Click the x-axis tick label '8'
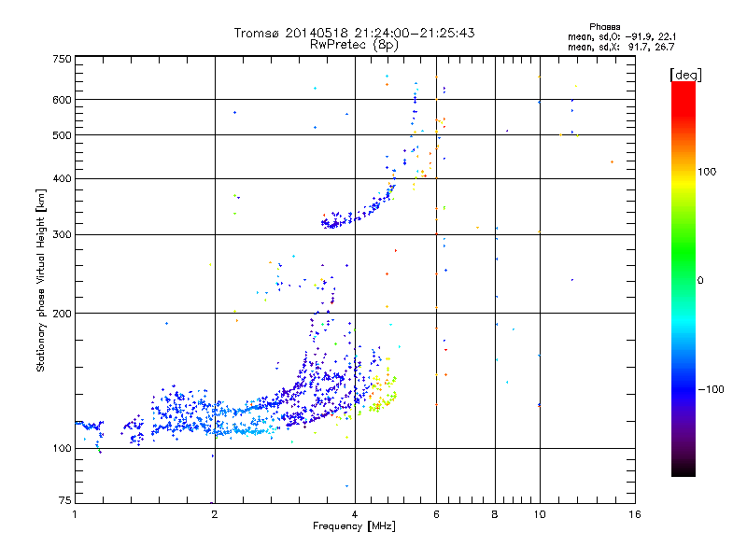 [x=495, y=514]
